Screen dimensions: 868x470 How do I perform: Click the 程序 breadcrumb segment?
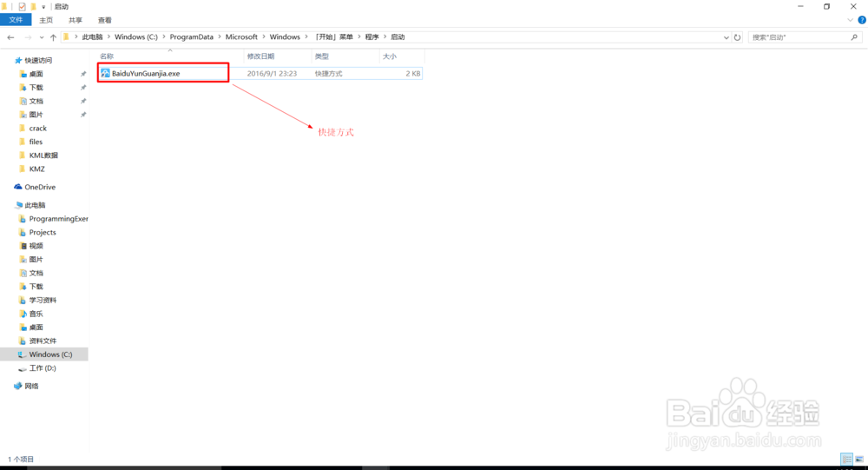click(x=372, y=37)
